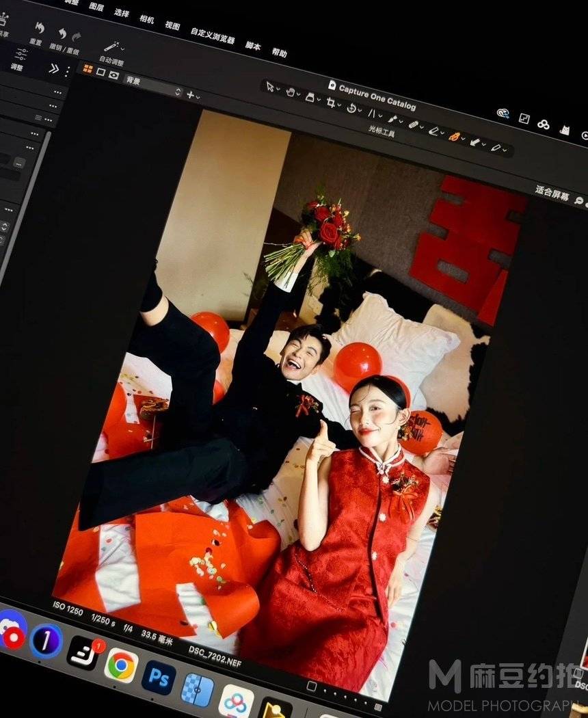Select the orange highlighted annotation tool
This screenshot has width=588, height=718.
click(x=454, y=136)
